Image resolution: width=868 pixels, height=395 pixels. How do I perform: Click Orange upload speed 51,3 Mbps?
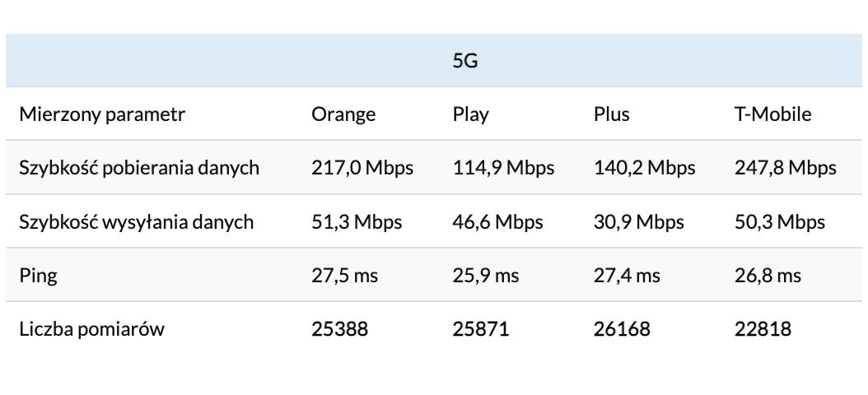click(x=357, y=222)
